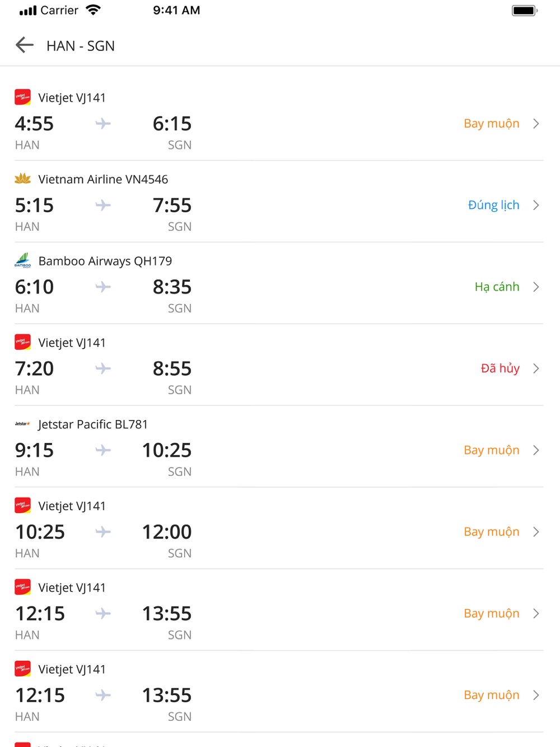Click the battery indicator in status bar
This screenshot has width=560, height=747.
pos(525,11)
